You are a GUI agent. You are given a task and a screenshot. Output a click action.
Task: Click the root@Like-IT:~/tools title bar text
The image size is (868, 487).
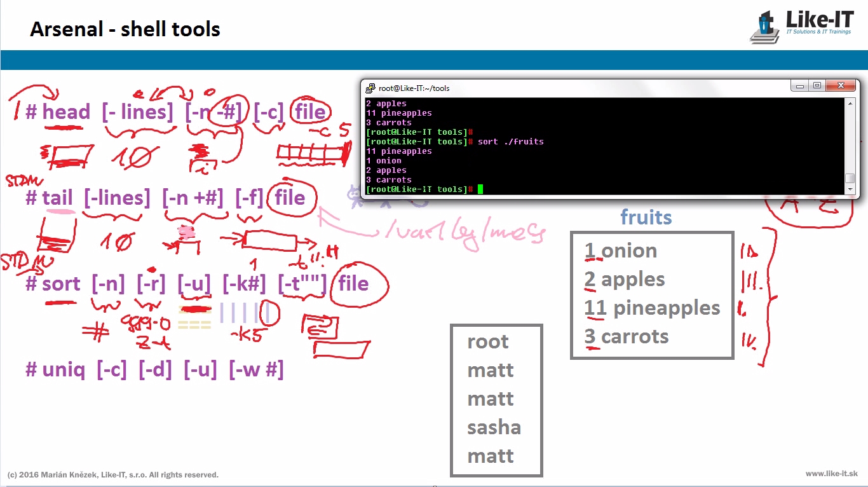pos(414,88)
